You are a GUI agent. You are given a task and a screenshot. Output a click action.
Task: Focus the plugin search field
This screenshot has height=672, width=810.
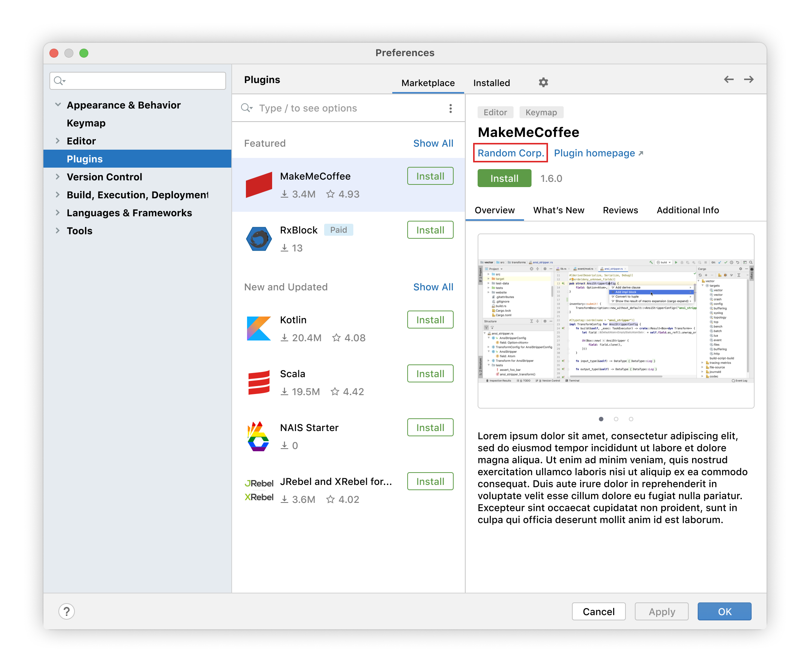[349, 109]
